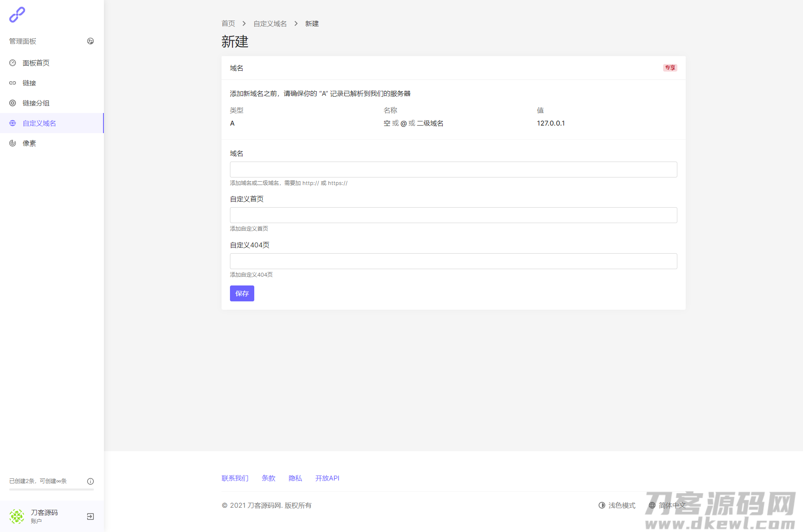Viewport: 803px width, 532px height.
Task: Click the 自定义首页 input field
Action: (x=453, y=215)
